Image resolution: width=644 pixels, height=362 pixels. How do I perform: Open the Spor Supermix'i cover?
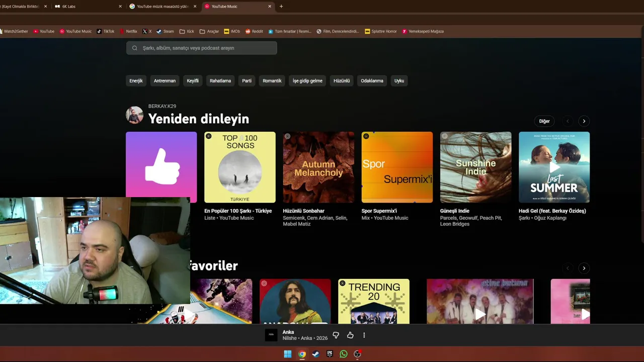pos(397,167)
